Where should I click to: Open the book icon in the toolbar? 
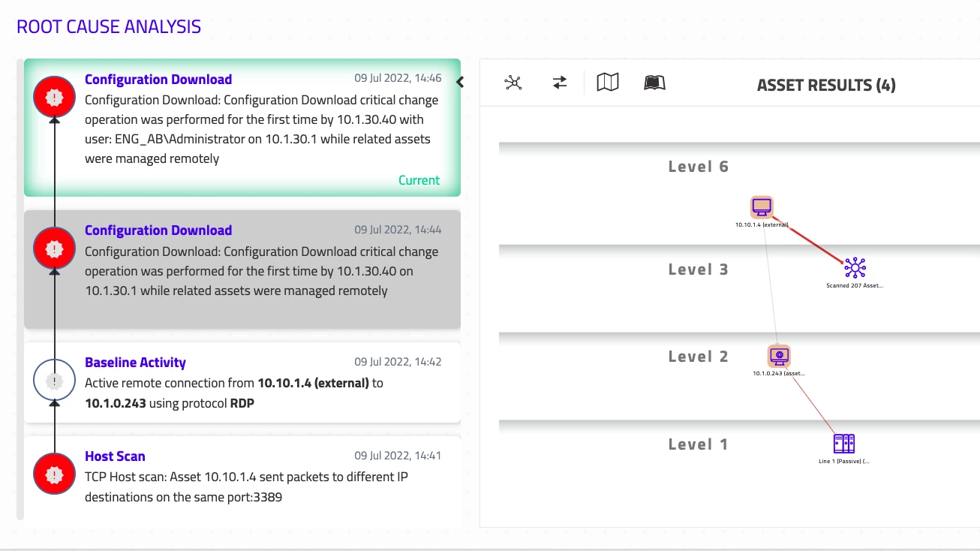click(654, 83)
